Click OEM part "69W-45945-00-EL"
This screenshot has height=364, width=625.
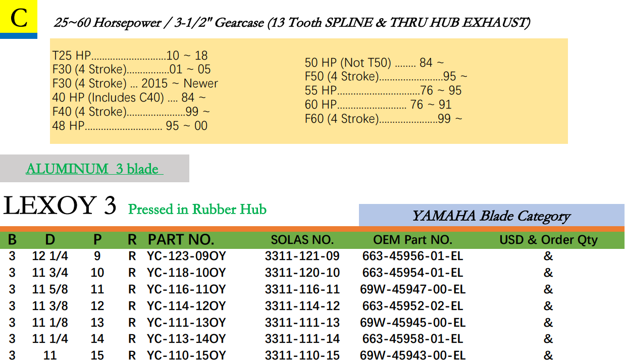pos(413,322)
